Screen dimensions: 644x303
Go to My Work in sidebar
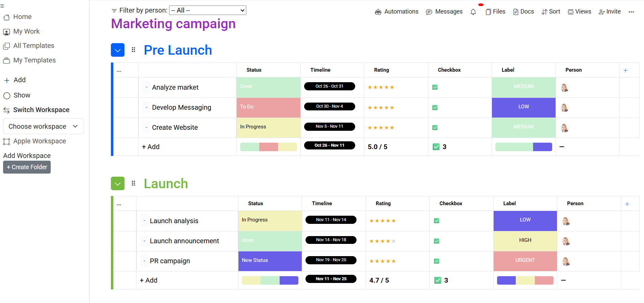tap(26, 32)
